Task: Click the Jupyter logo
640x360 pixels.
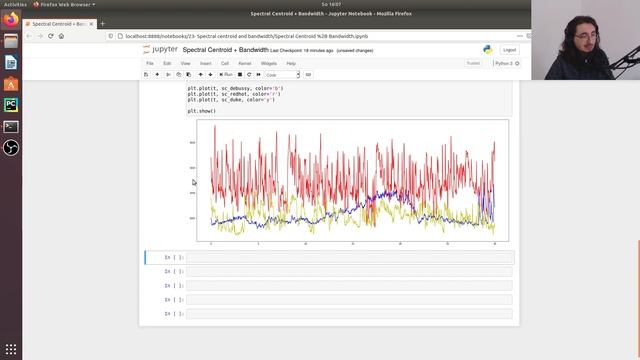Action: 160,50
